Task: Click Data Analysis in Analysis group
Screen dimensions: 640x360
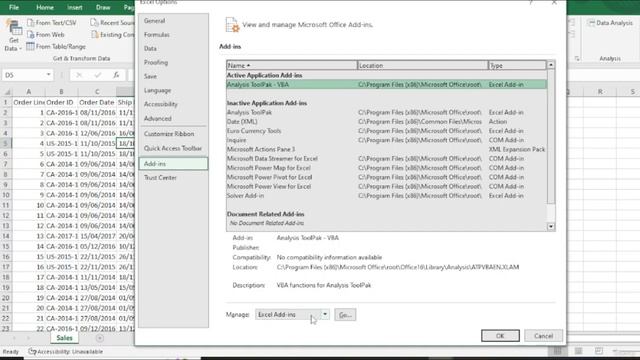Action: point(610,23)
